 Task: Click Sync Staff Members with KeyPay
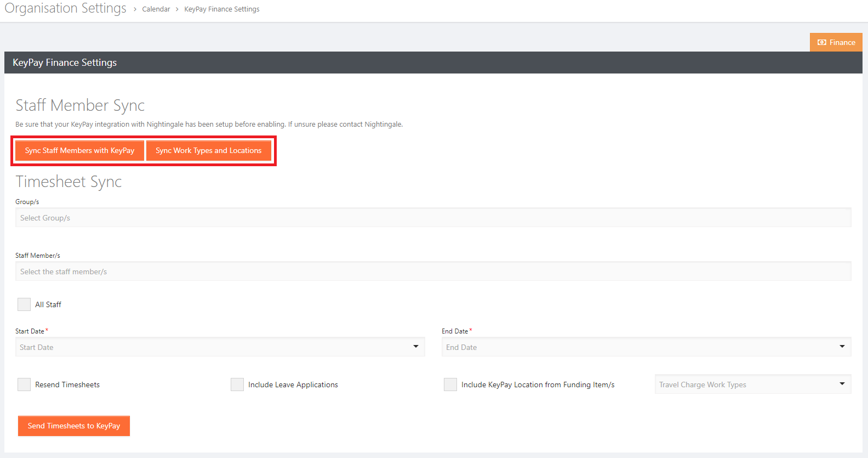point(79,150)
